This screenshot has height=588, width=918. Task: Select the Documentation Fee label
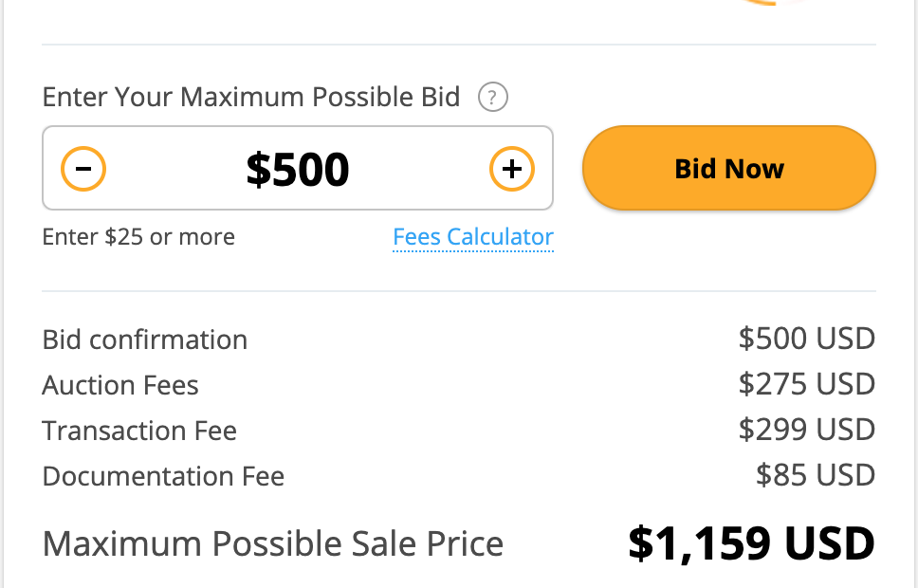coord(163,476)
